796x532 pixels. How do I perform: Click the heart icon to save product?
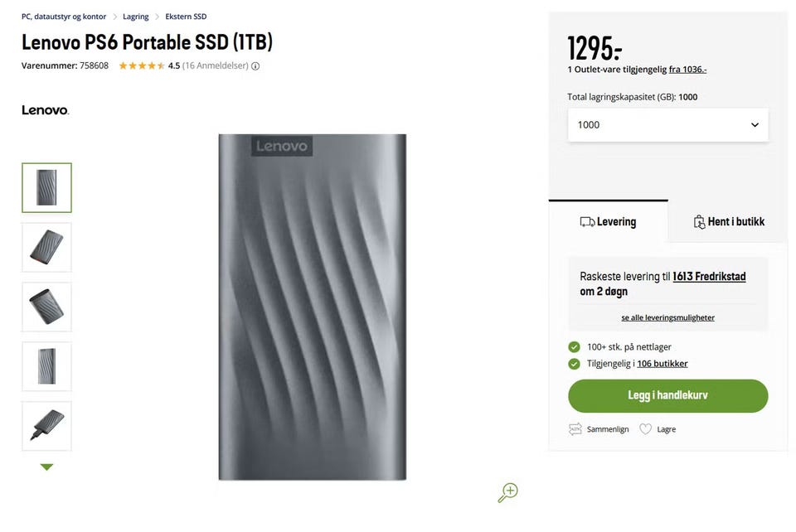[646, 429]
